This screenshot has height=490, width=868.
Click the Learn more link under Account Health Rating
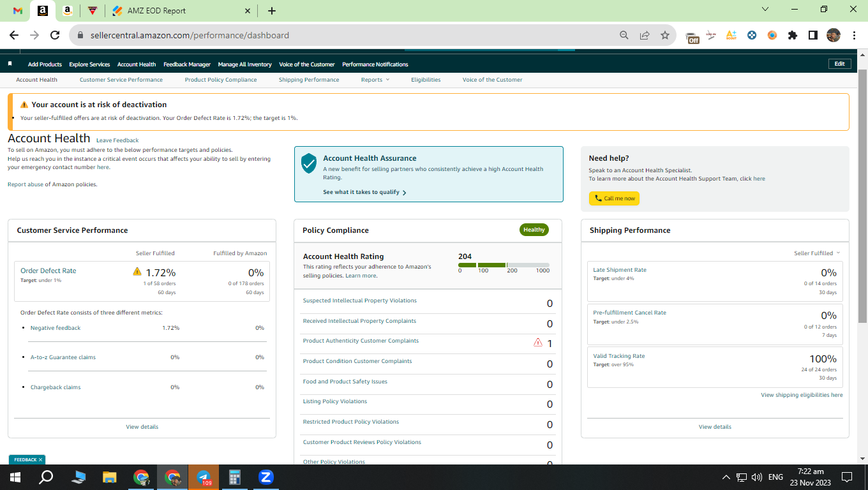coord(361,276)
